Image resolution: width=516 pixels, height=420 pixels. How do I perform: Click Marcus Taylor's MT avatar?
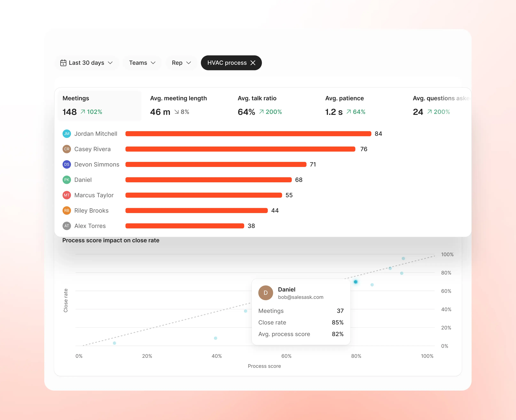coord(67,195)
